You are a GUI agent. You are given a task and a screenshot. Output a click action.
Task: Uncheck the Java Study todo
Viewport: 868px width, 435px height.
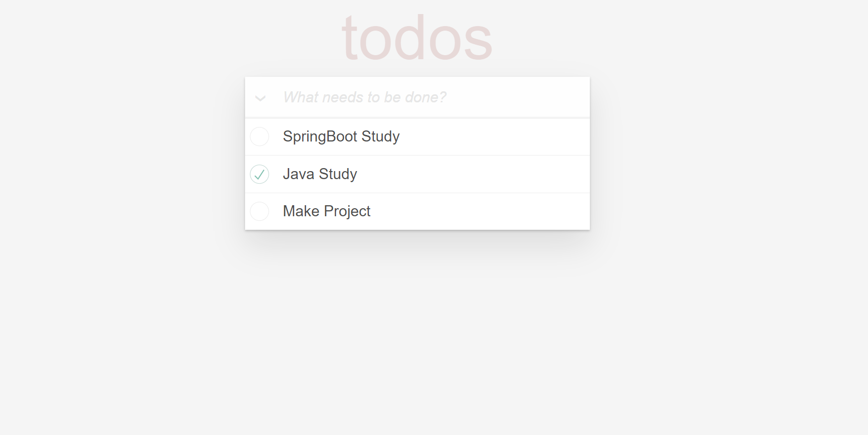point(260,174)
